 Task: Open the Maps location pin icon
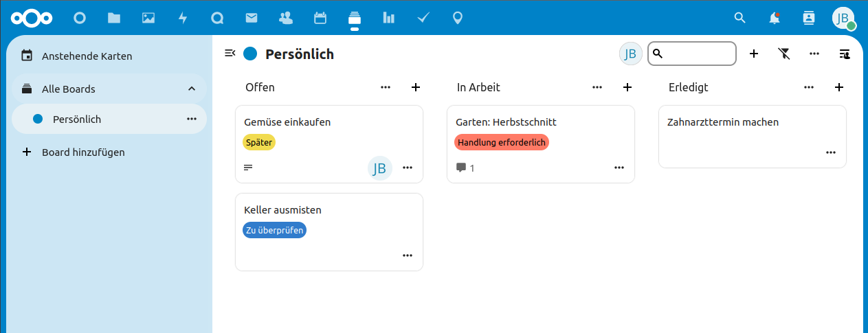458,18
